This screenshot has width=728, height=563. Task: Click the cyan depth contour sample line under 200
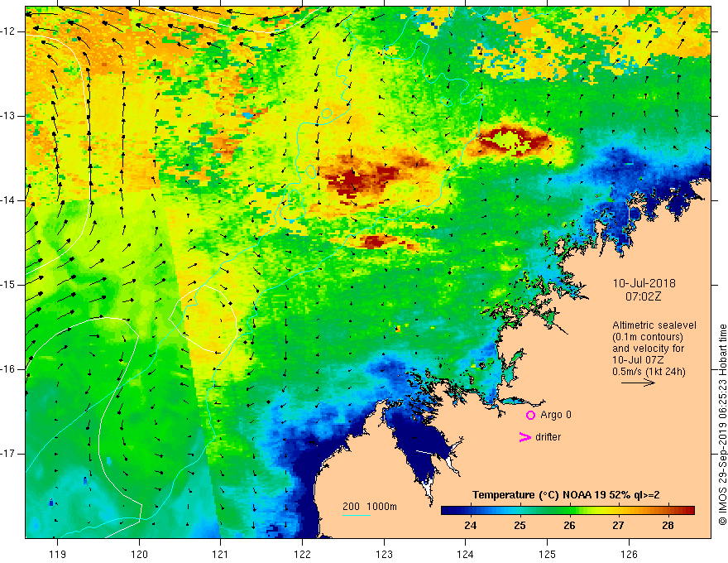(x=356, y=515)
